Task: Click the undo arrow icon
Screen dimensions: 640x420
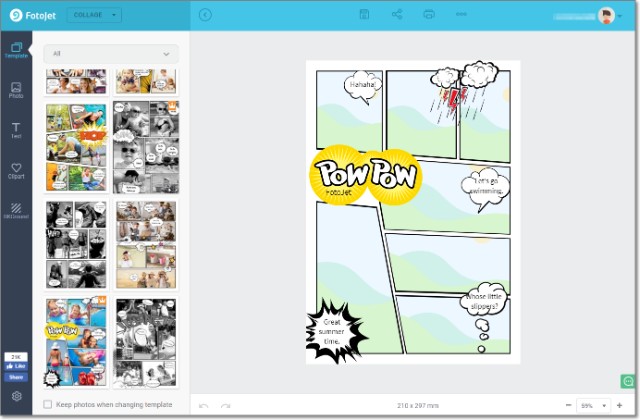Action: [204, 405]
